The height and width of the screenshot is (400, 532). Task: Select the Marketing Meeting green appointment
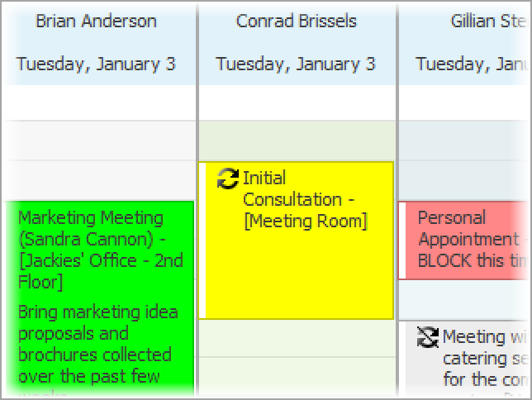pos(100,299)
